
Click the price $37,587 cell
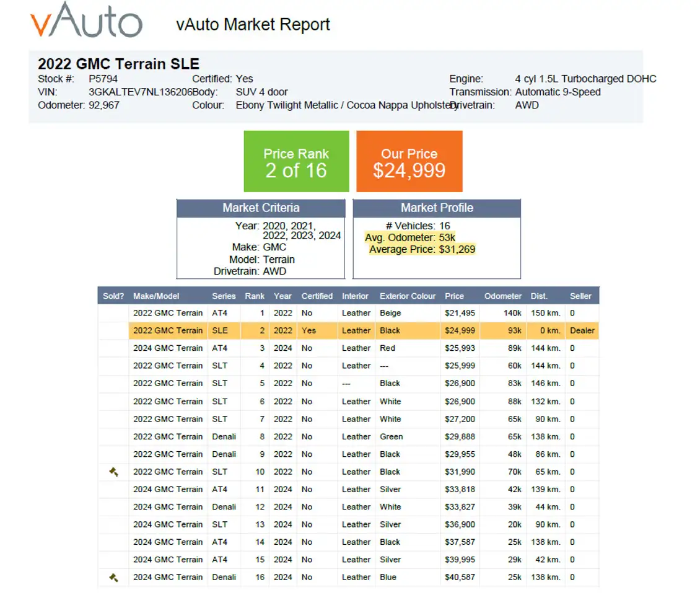(x=460, y=542)
